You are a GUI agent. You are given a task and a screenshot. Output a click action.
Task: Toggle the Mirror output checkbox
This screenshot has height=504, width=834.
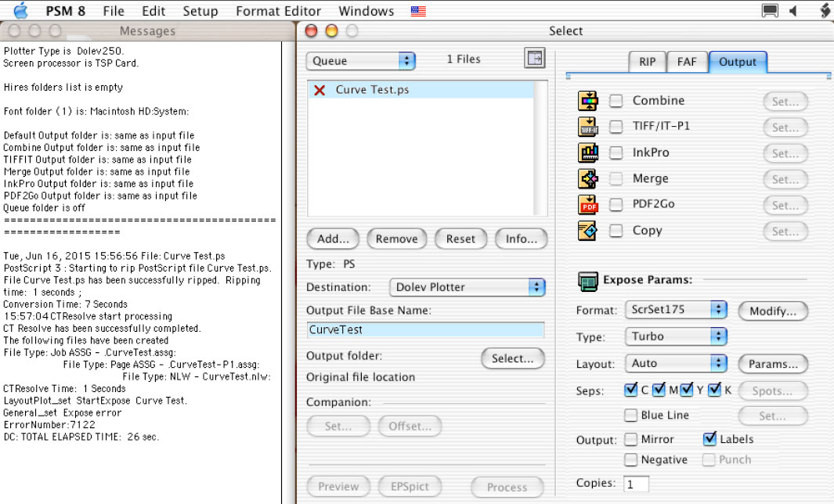[x=631, y=439]
